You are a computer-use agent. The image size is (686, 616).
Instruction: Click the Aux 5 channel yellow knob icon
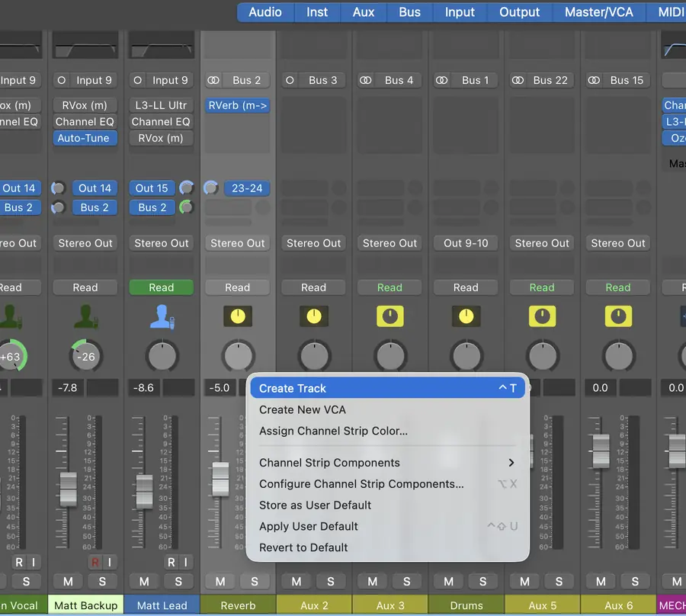pyautogui.click(x=542, y=316)
